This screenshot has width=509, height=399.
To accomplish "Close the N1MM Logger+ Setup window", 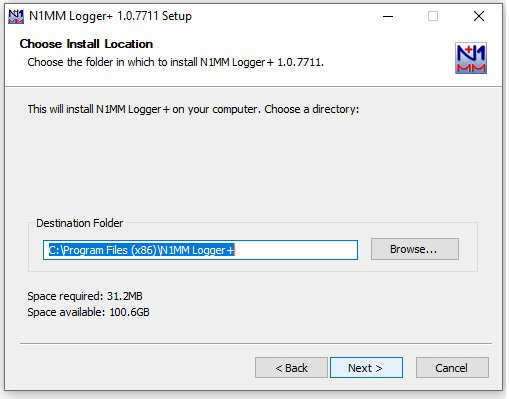I will (x=479, y=16).
